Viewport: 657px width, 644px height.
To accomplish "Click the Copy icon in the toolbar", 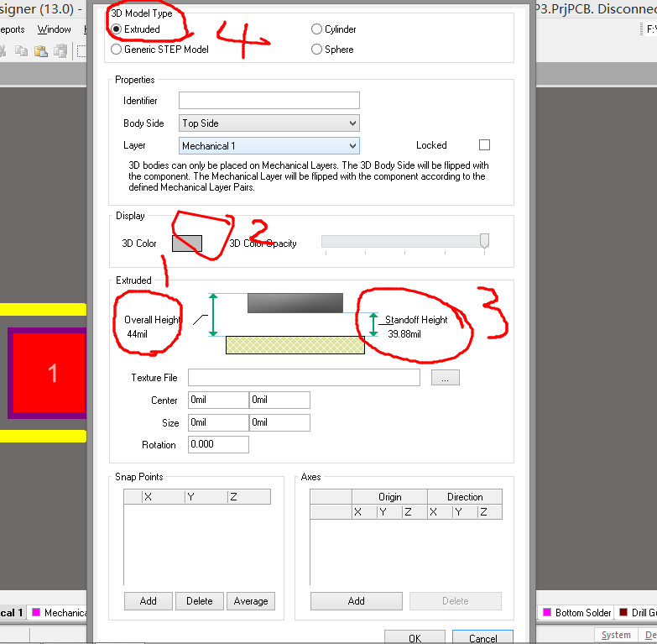I will (x=22, y=51).
